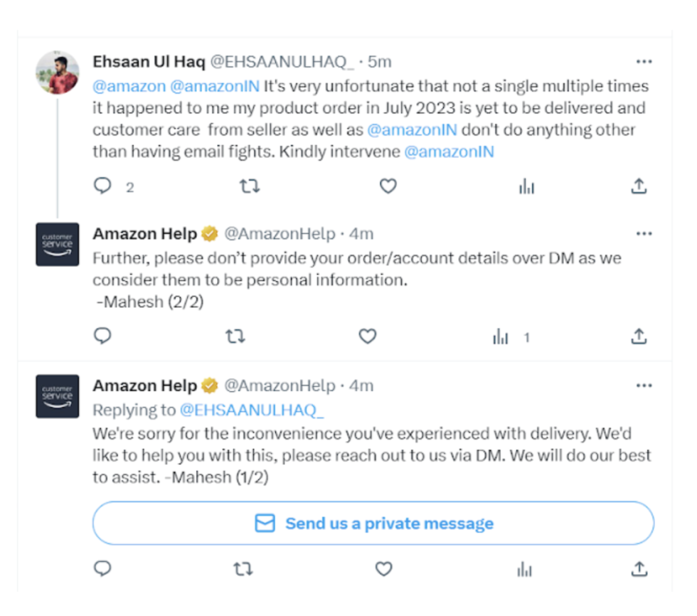697x616 pixels.
Task: Open the reply icon on Ehsaan's tweet
Action: tap(102, 186)
